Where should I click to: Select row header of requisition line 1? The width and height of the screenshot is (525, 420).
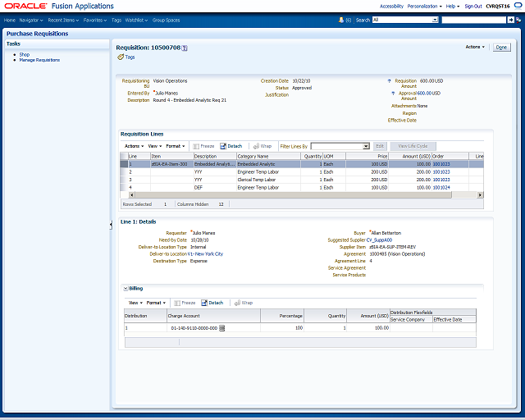pyautogui.click(x=124, y=164)
